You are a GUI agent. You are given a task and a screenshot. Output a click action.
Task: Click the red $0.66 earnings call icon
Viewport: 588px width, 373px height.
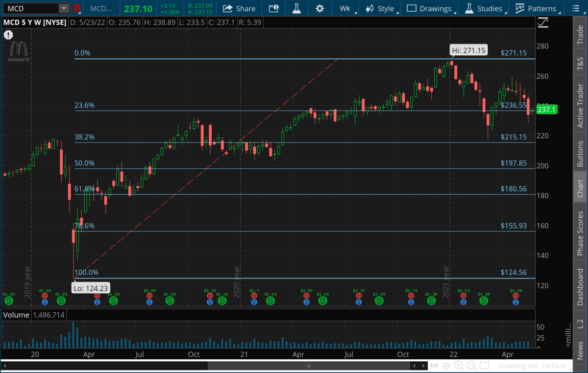coord(150,296)
